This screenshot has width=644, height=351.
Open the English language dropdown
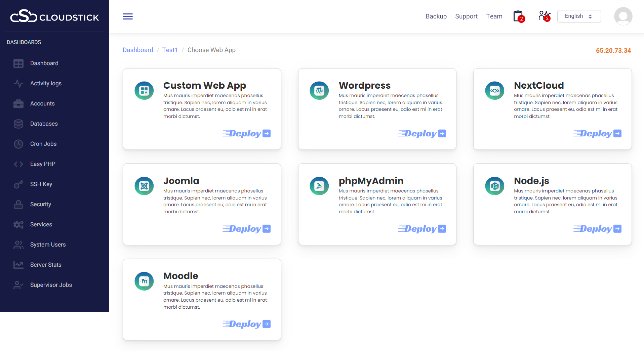click(579, 16)
